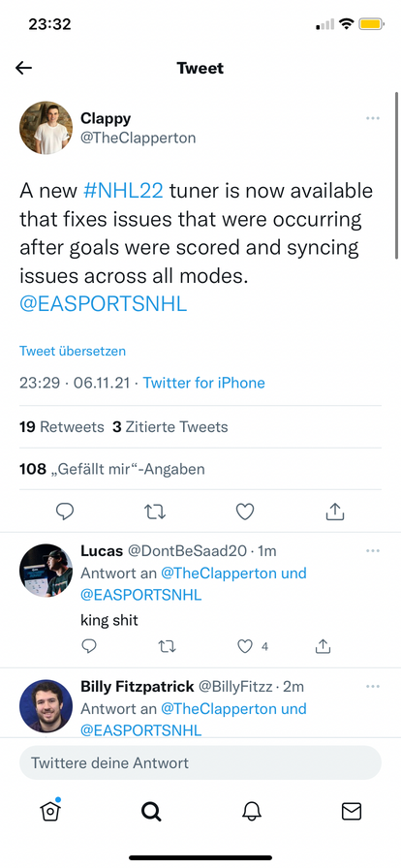Retweet Lucas's reply
The image size is (401, 868).
(167, 646)
